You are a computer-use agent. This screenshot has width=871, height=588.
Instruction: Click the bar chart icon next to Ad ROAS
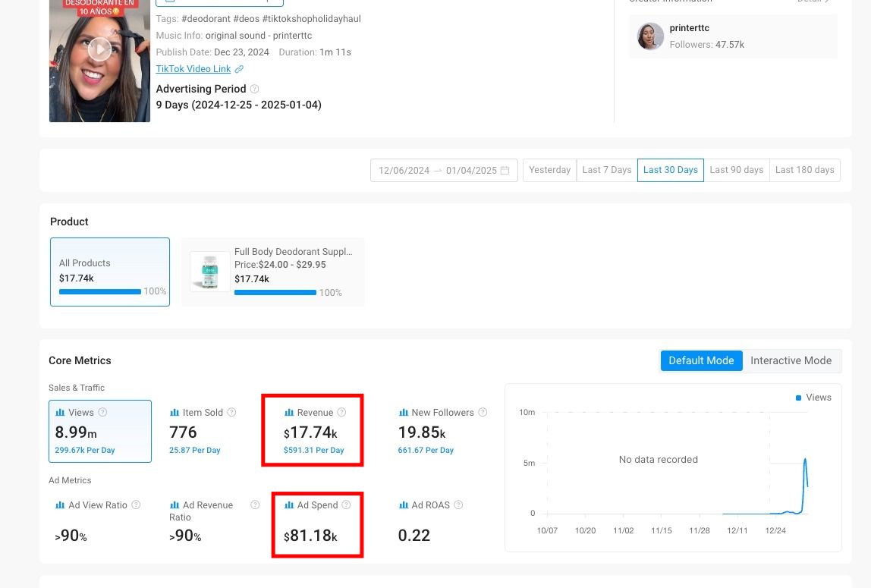click(x=404, y=505)
